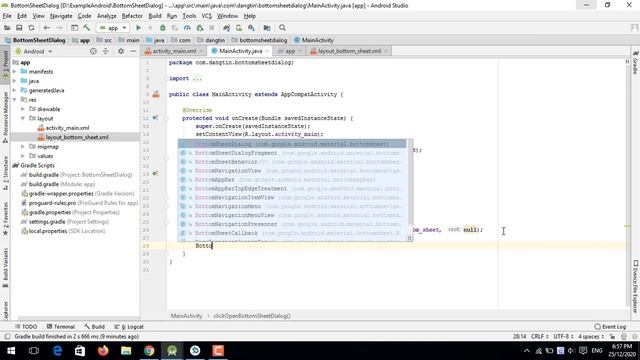640x360 pixels.
Task: Click the Sync/Reload toolbar icon
Action: (31, 28)
